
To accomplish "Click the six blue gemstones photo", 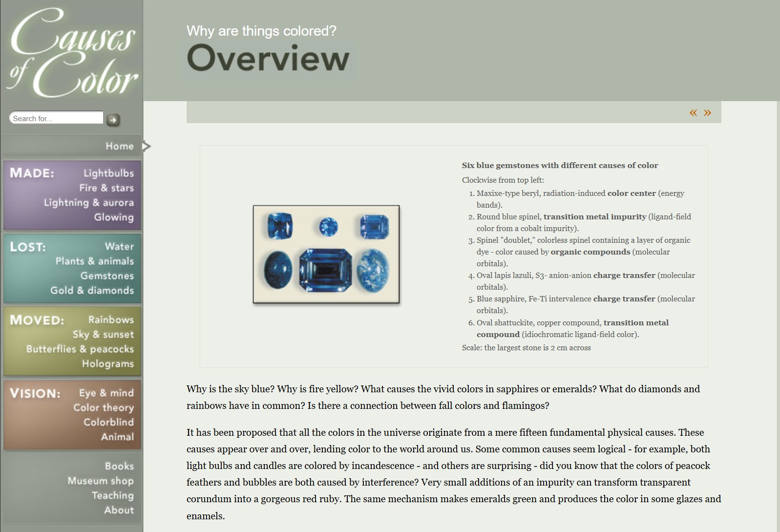I will 326,254.
